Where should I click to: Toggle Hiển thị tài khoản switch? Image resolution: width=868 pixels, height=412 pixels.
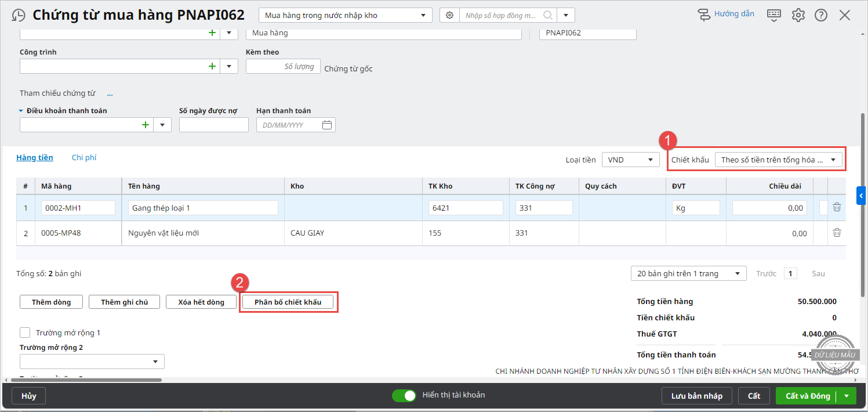[404, 396]
